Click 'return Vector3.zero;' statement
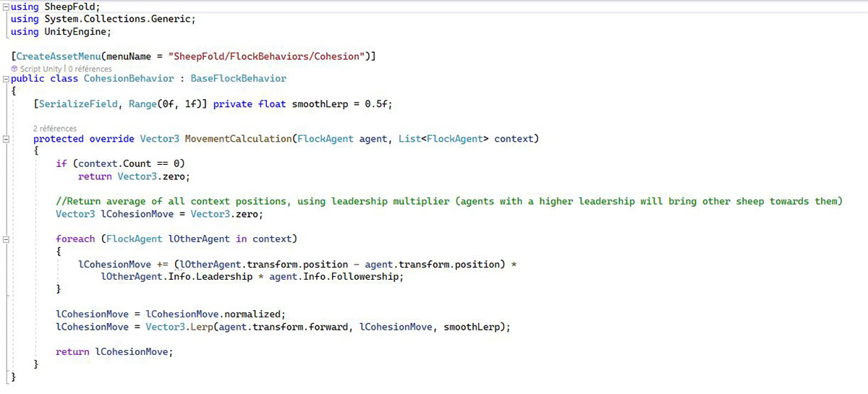 click(x=134, y=176)
